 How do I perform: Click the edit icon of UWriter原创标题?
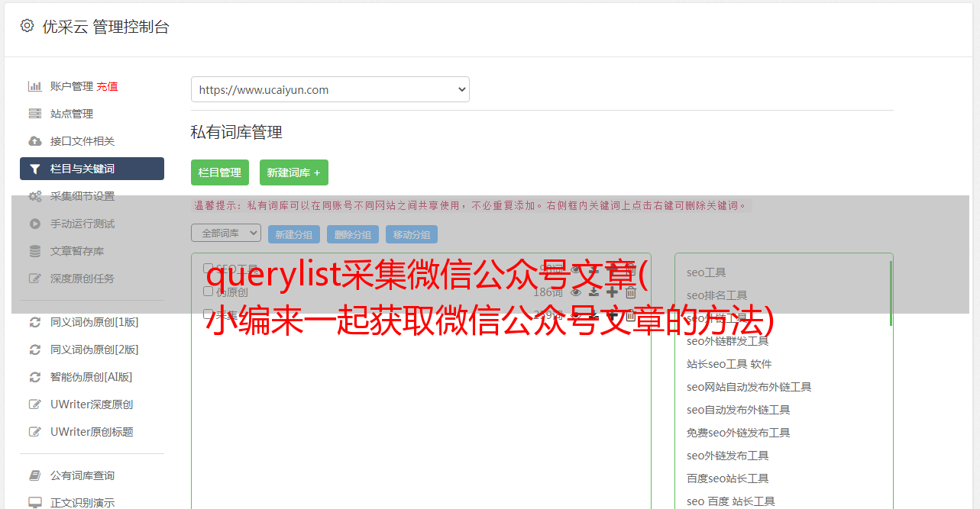[x=35, y=432]
